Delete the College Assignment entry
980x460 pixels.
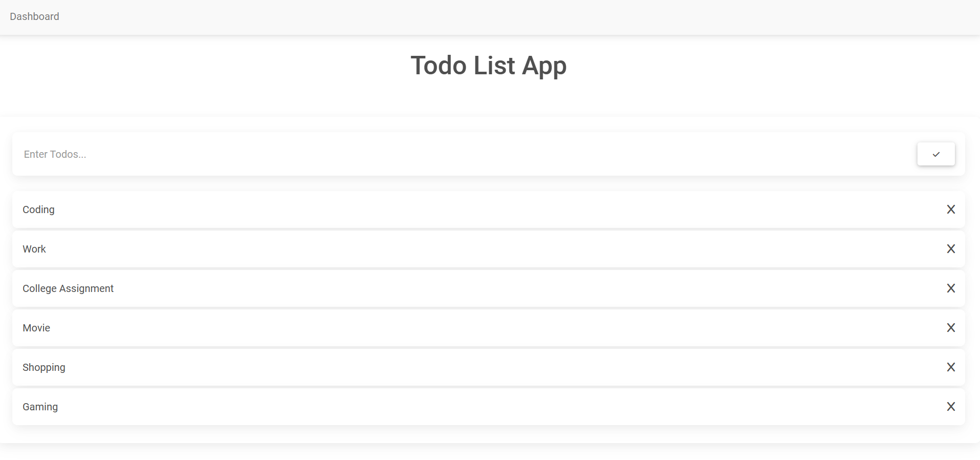(x=951, y=288)
